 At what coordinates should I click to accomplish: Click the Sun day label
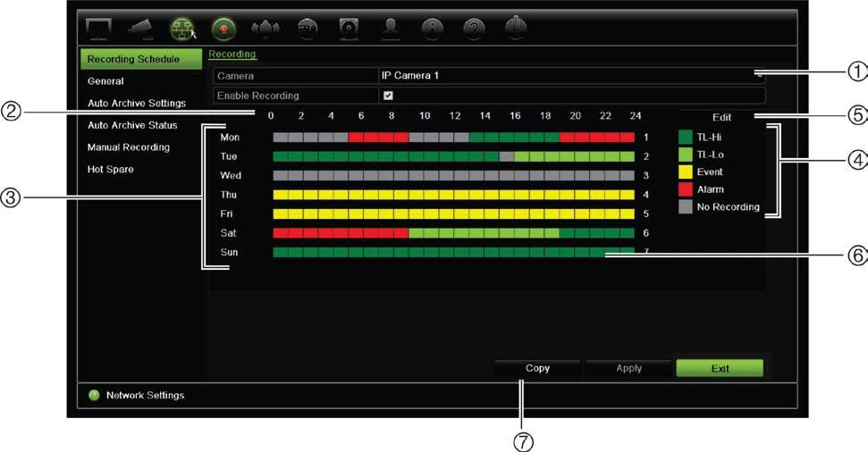(229, 252)
